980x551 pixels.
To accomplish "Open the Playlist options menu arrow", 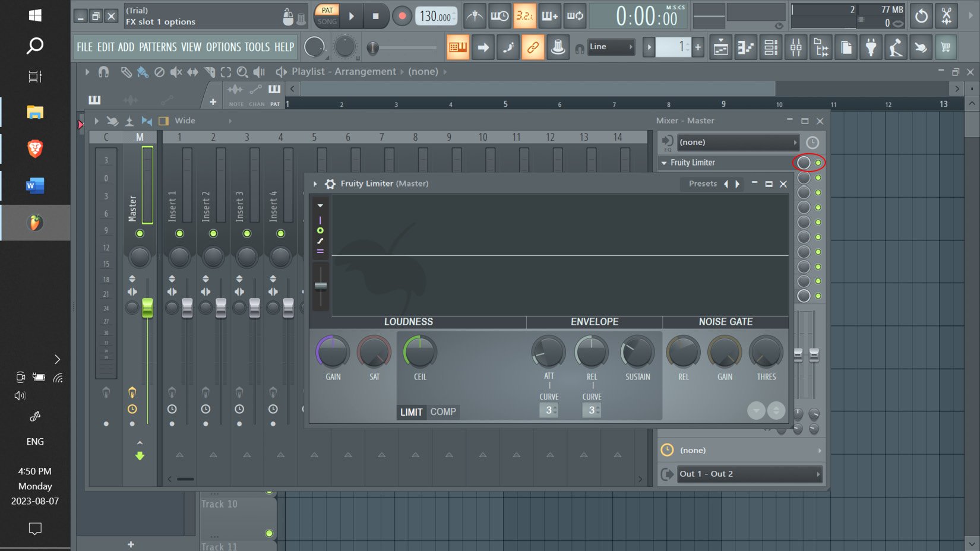I will (87, 72).
